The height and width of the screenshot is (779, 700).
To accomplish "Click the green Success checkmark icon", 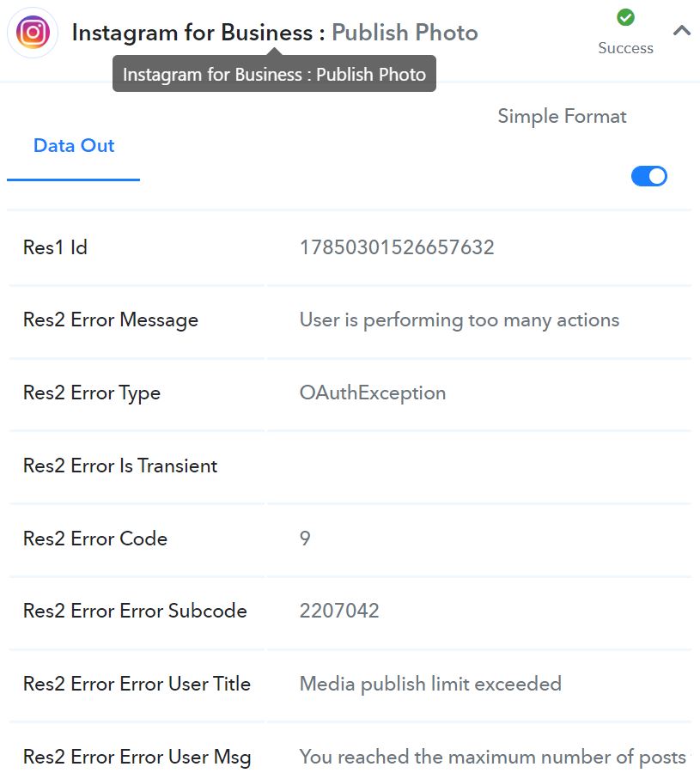I will pyautogui.click(x=625, y=17).
